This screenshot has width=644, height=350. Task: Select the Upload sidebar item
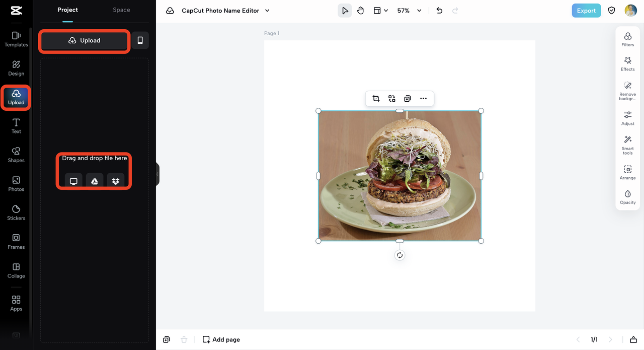point(16,97)
